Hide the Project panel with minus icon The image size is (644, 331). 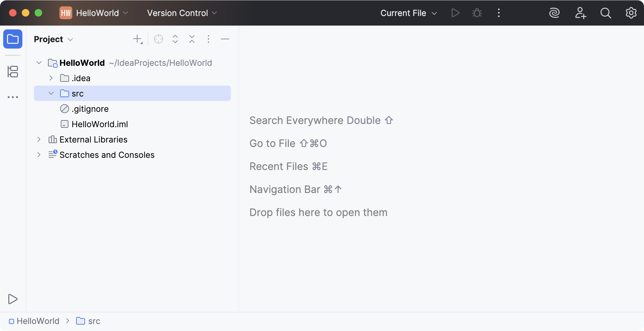click(225, 39)
